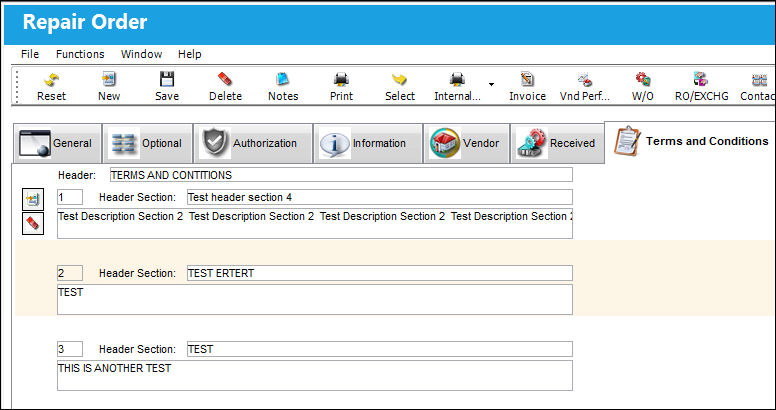Click the description box containing only TEST
The width and height of the screenshot is (776, 410).
315,300
